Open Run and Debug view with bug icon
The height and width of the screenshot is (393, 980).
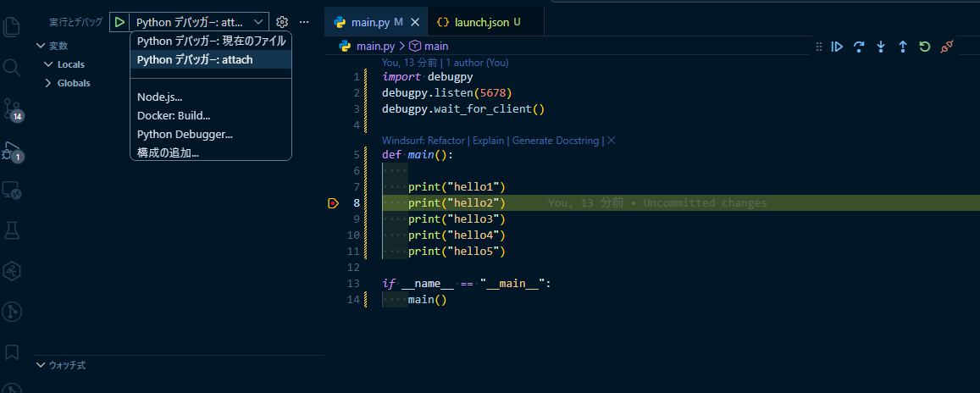pyautogui.click(x=12, y=151)
